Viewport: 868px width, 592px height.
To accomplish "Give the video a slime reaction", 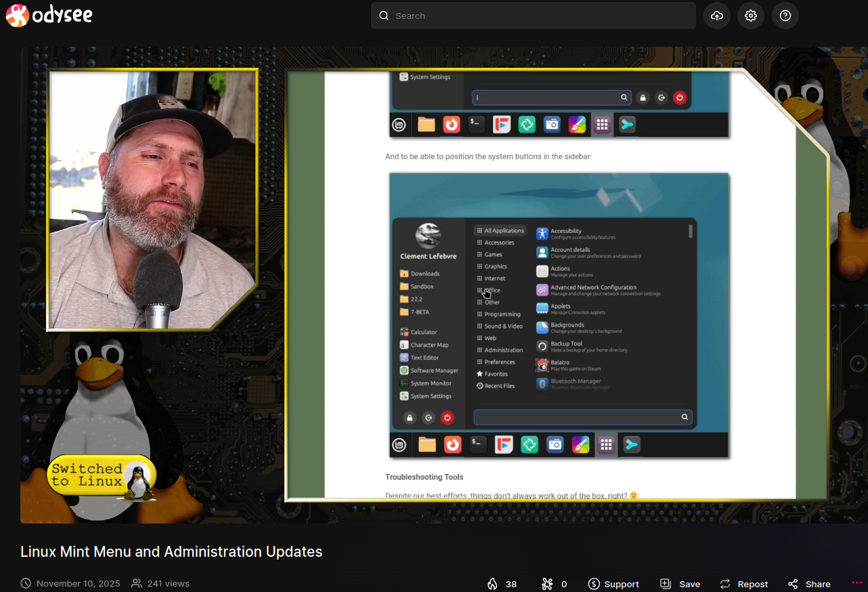I will (x=555, y=584).
